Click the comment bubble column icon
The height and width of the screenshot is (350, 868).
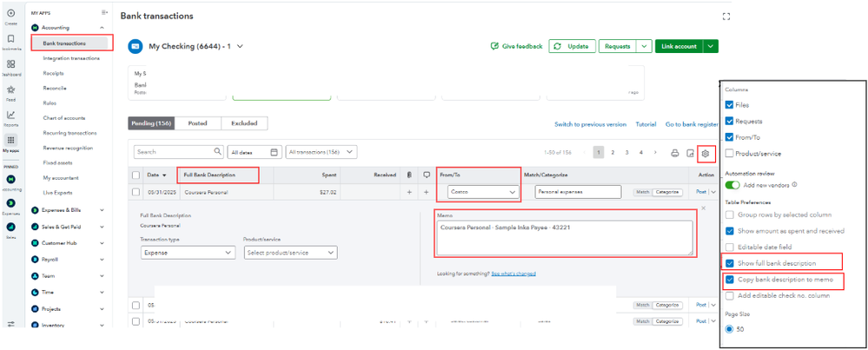tap(427, 175)
